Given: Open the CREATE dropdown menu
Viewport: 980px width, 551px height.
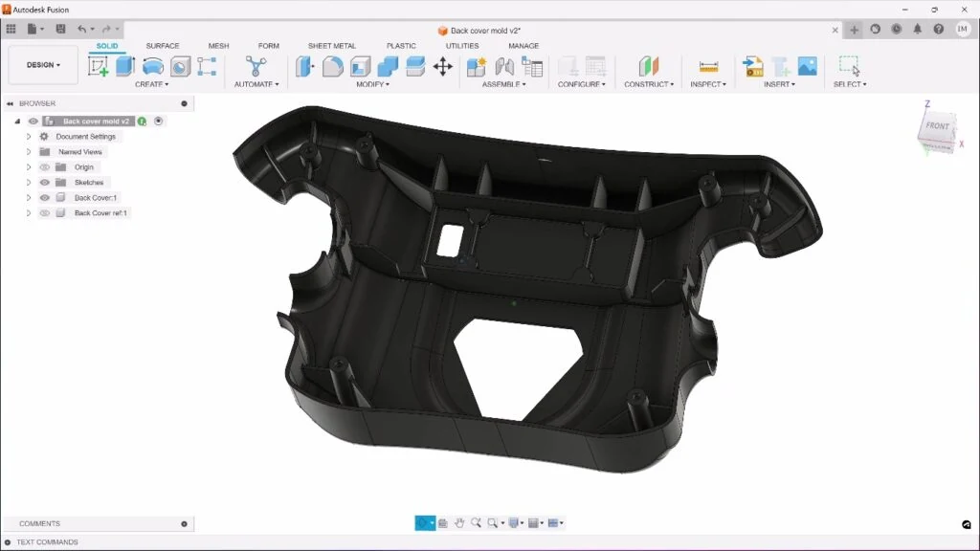Looking at the screenshot, I should pyautogui.click(x=151, y=84).
